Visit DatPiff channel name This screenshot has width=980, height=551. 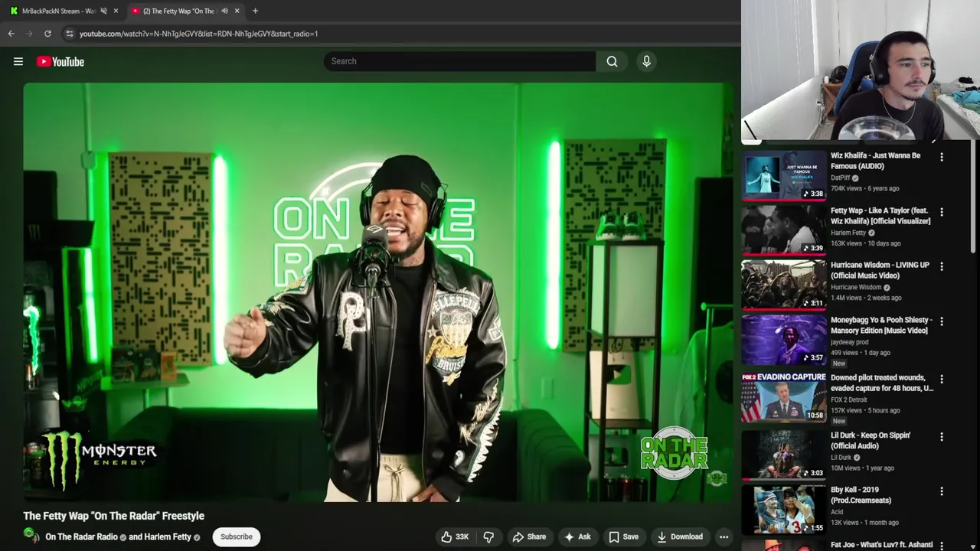click(x=841, y=178)
